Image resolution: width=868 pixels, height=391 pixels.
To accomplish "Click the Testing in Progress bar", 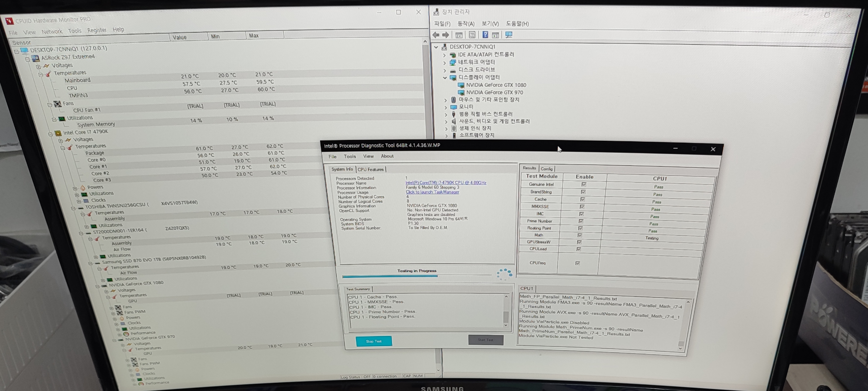I will [x=417, y=275].
